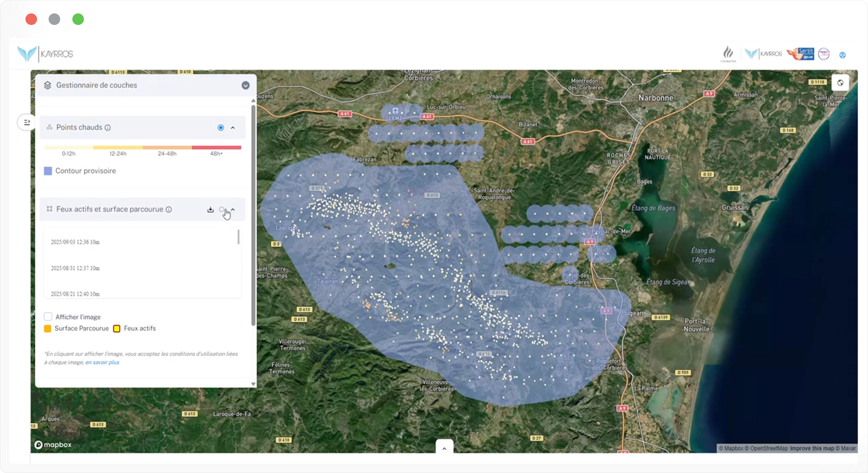This screenshot has width=868, height=473.
Task: Click the Kayrros logo at top left
Action: pyautogui.click(x=45, y=54)
